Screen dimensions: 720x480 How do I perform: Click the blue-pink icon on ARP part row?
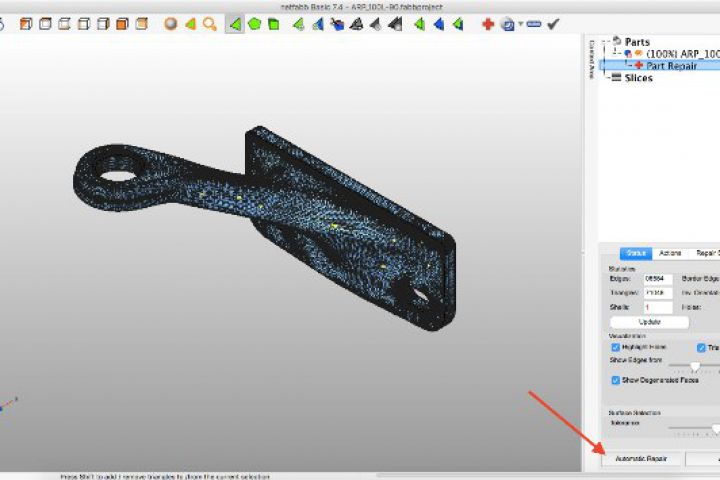628,54
